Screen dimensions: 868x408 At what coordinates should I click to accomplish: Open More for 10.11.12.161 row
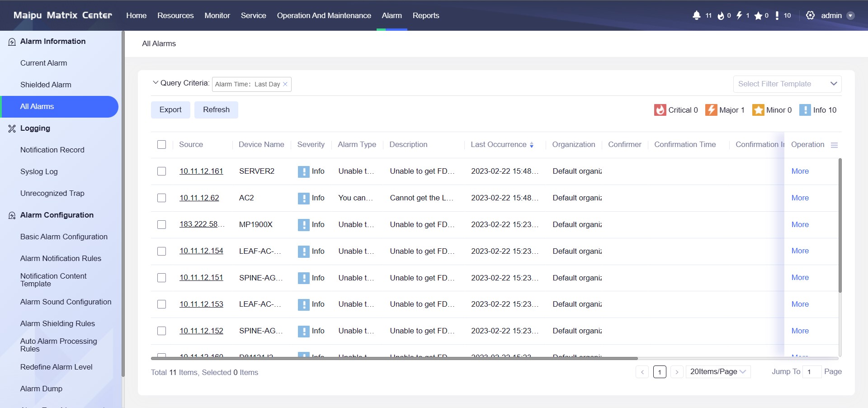[x=800, y=171]
